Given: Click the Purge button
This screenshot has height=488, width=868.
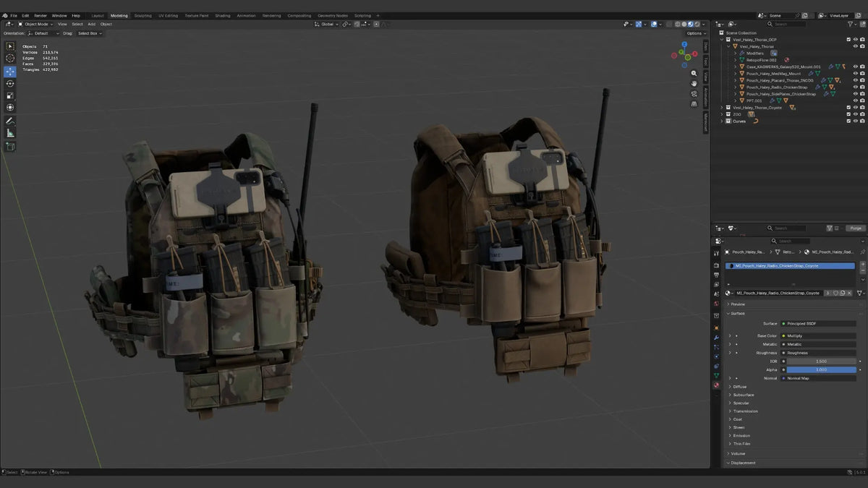Looking at the screenshot, I should (x=856, y=228).
